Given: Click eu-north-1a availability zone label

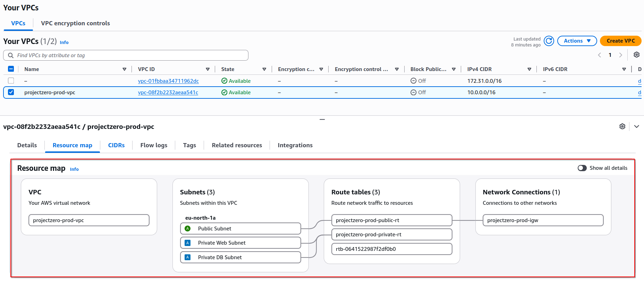Looking at the screenshot, I should coord(200,218).
